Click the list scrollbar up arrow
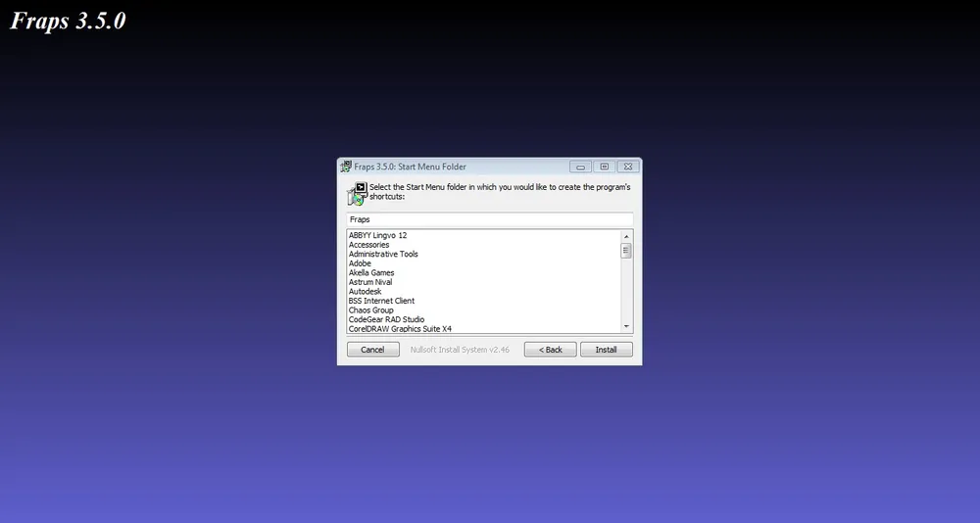The width and height of the screenshot is (980, 523). click(626, 236)
